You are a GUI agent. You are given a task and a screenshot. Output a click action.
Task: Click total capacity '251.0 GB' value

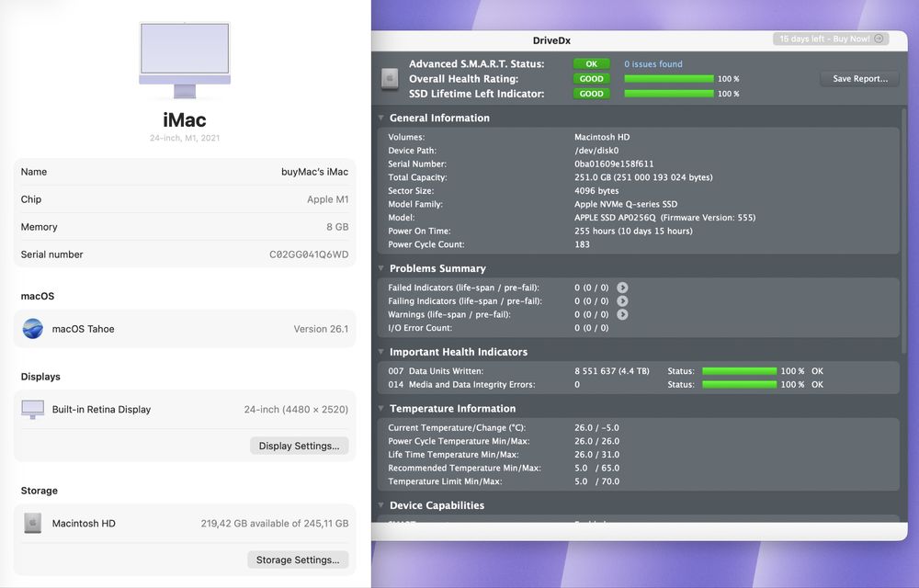point(643,177)
